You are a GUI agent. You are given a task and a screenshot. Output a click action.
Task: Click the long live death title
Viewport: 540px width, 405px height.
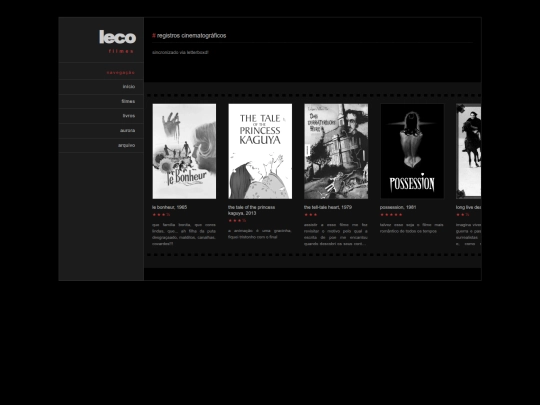pos(468,207)
